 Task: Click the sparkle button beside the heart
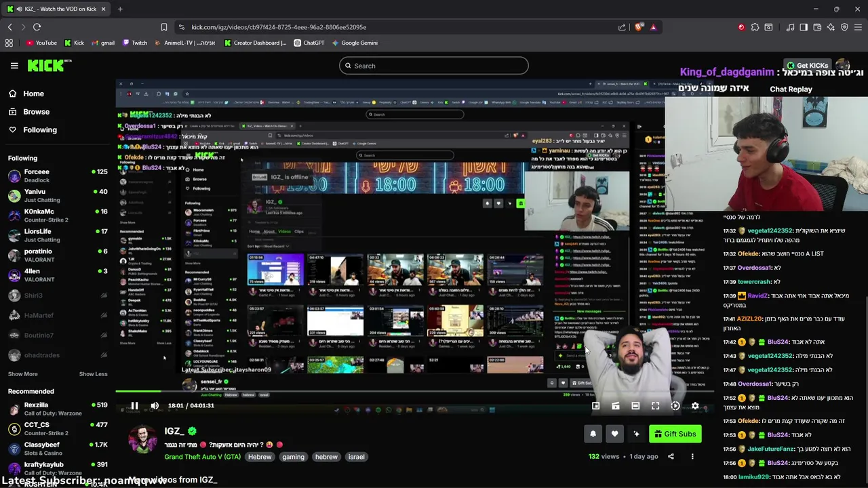[636, 434]
